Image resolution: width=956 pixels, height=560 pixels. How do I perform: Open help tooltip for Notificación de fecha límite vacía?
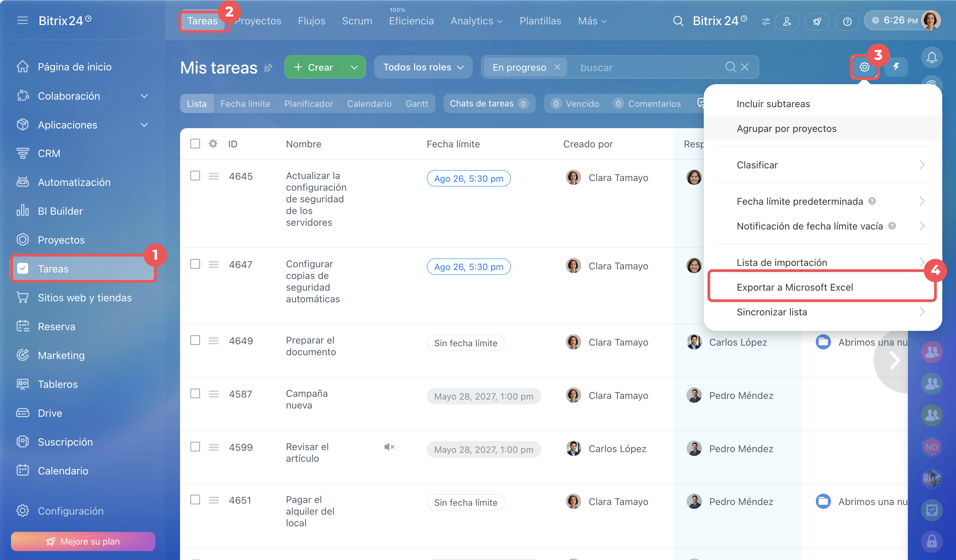(892, 226)
